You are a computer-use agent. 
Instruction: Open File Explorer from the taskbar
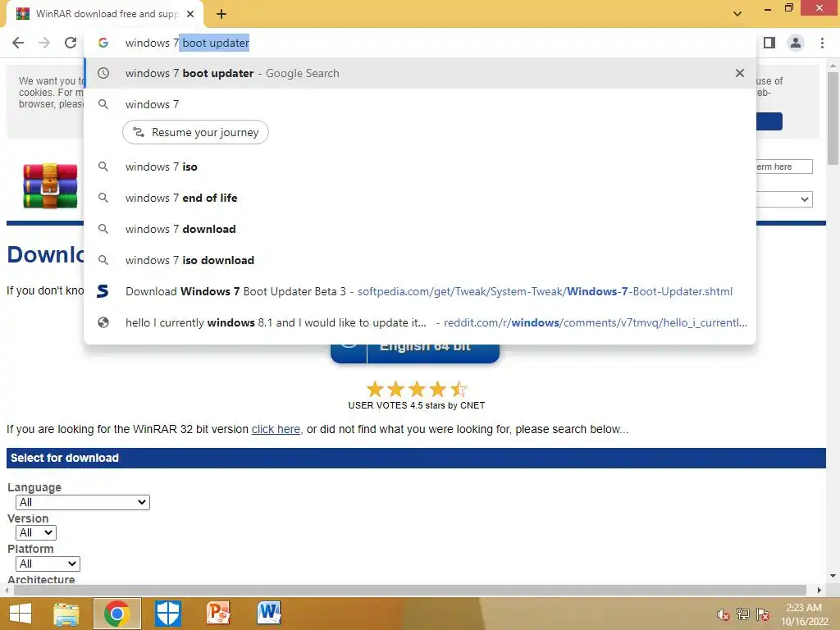pyautogui.click(x=66, y=614)
